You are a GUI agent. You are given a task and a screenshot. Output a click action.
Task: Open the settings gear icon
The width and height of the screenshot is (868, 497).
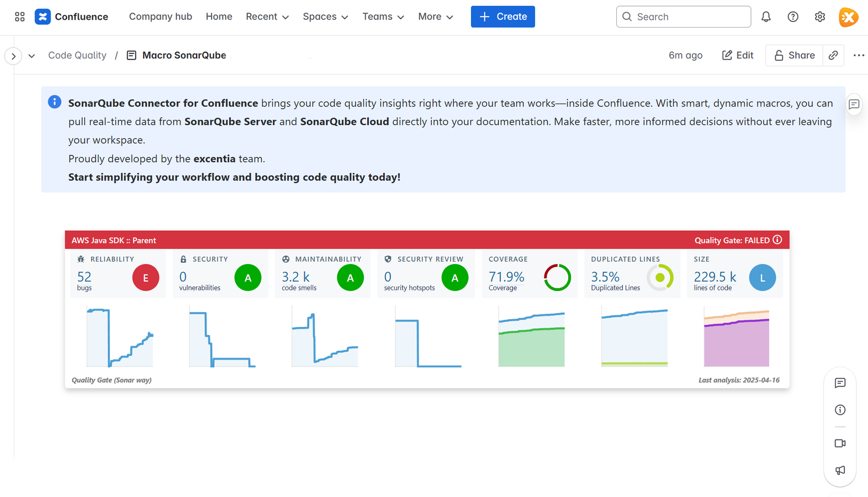point(820,17)
